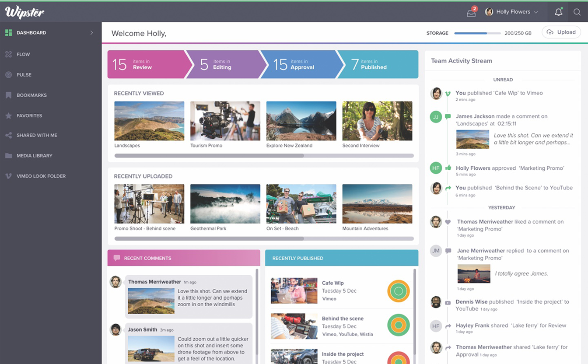Click HF avatar for Holly Flowers approval
588x364 pixels.
pyautogui.click(x=436, y=168)
